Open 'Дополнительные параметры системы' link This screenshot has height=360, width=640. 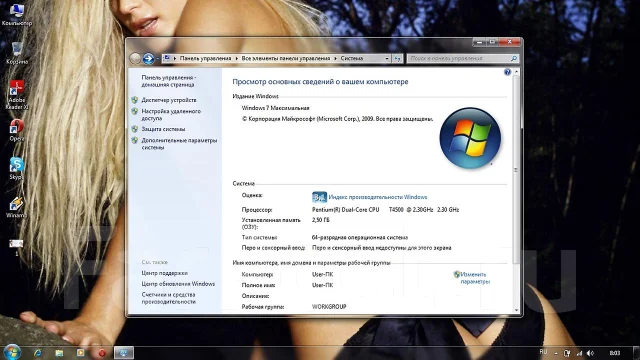tap(179, 144)
